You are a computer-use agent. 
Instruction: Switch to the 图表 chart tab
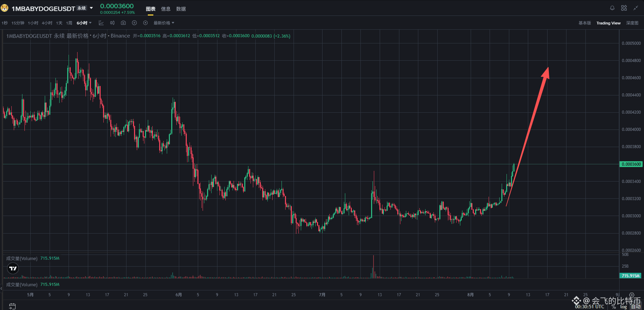(x=151, y=9)
